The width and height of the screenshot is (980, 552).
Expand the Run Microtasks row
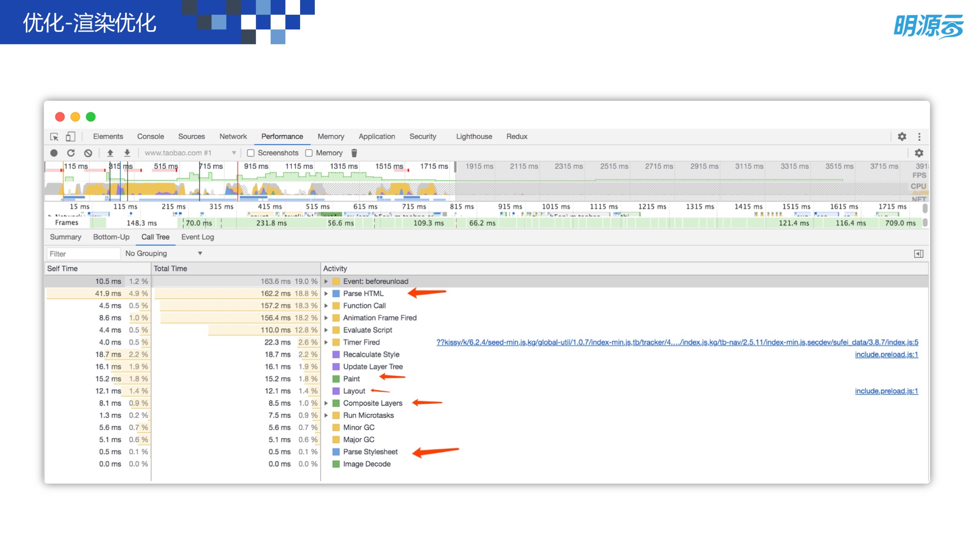[x=326, y=416]
